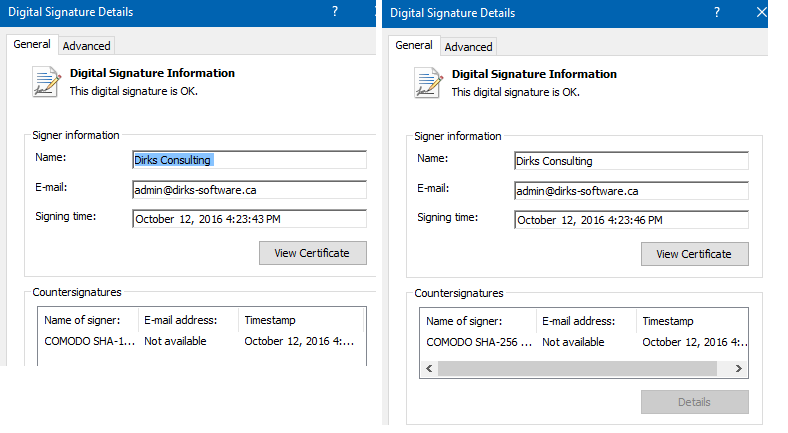
Task: Select General tab in left dialog
Action: click(x=32, y=44)
